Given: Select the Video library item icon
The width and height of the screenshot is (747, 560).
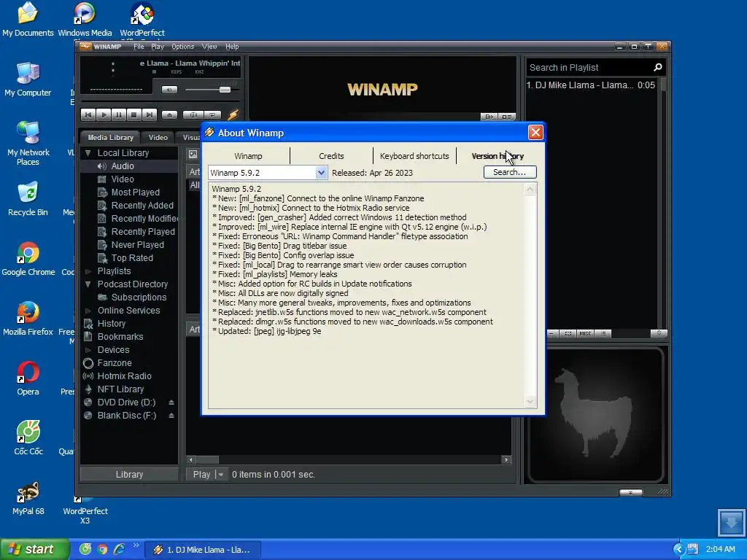Looking at the screenshot, I should [101, 179].
